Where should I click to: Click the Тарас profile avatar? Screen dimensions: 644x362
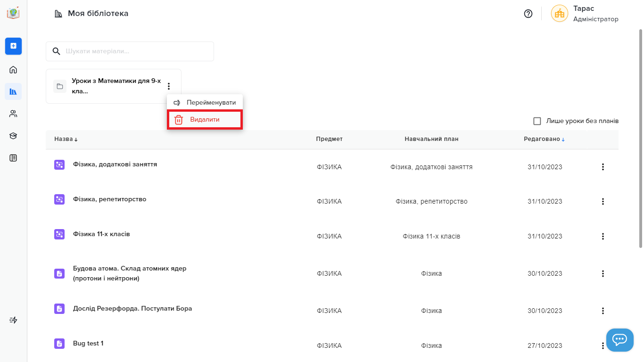[560, 14]
